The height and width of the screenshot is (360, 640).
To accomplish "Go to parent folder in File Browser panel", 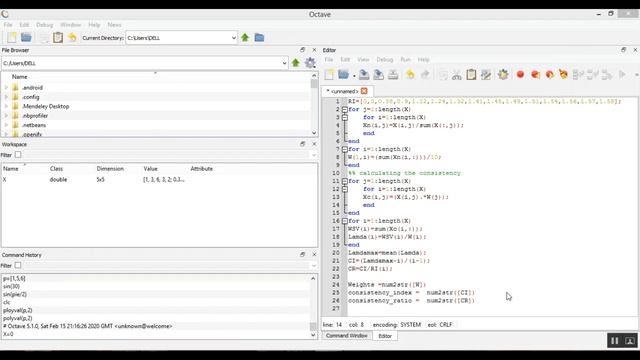I will coord(296,63).
